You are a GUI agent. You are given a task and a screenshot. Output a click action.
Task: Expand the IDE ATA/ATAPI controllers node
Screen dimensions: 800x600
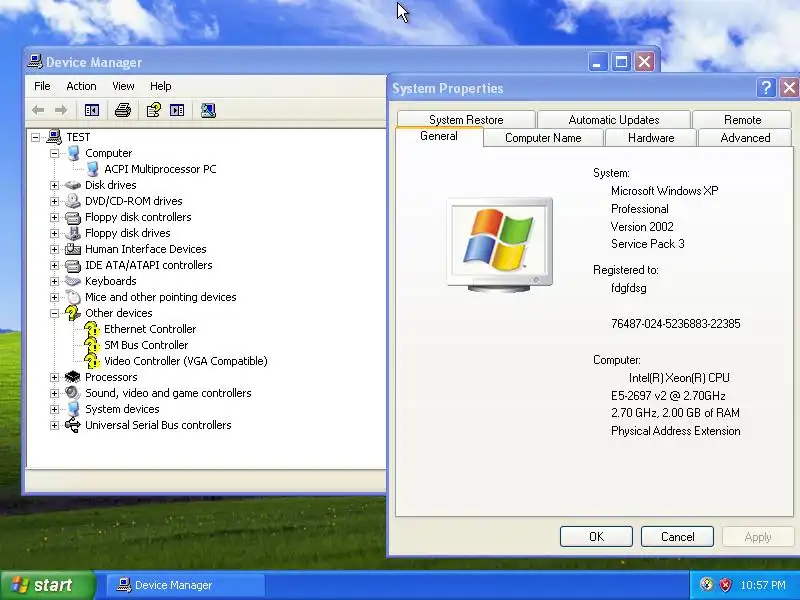click(x=54, y=265)
